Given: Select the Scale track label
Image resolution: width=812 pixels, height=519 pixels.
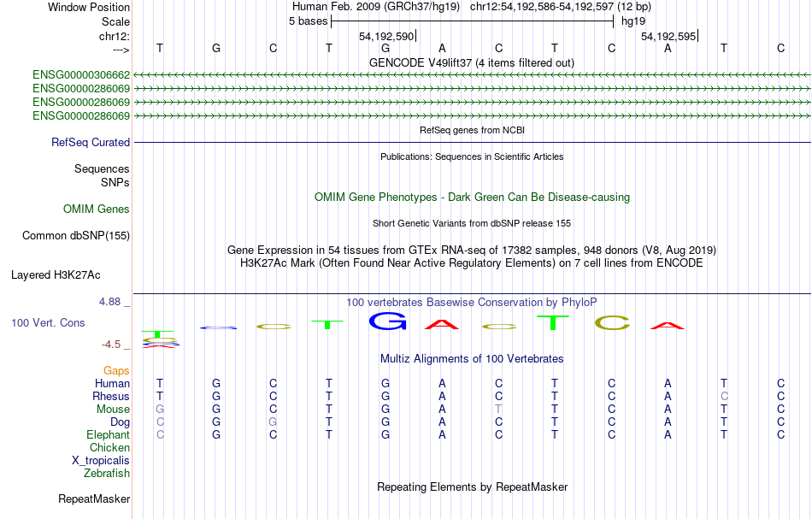Looking at the screenshot, I should 115,21.
